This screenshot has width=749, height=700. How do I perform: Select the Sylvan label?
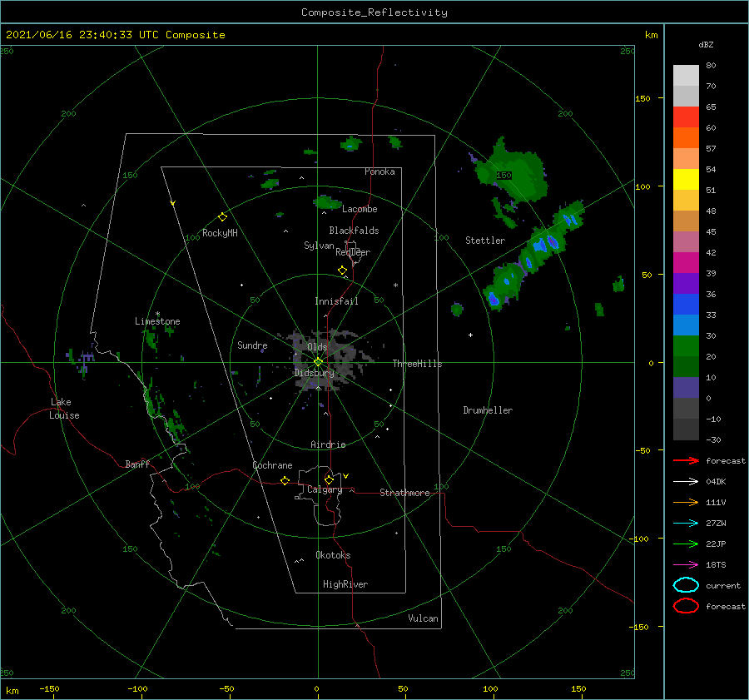point(319,246)
